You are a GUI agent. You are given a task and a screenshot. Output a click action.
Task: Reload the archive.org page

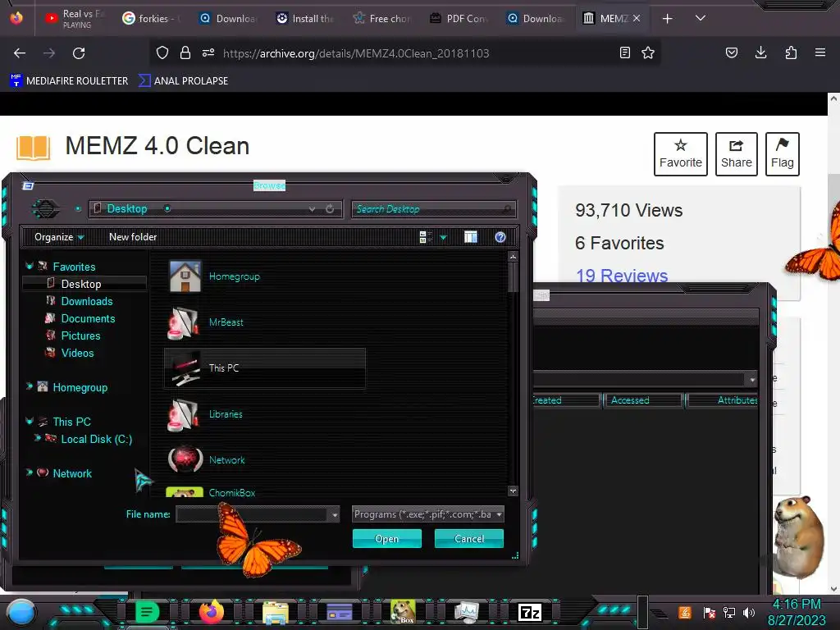coord(79,53)
